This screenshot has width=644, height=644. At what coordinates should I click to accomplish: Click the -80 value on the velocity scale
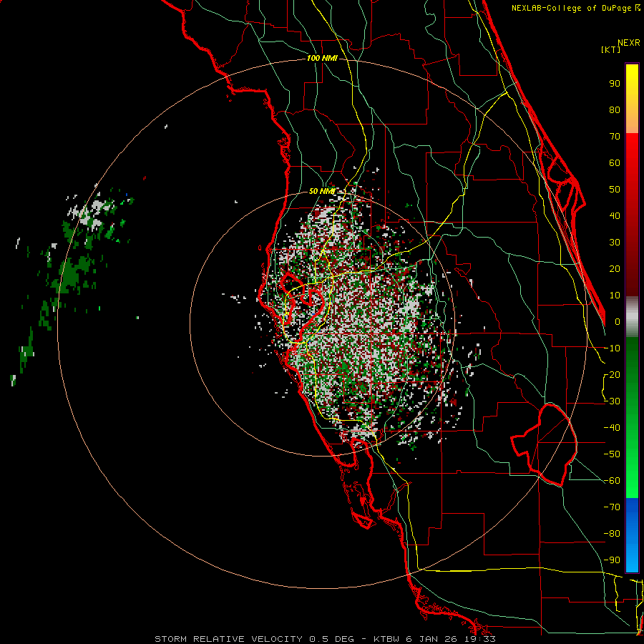click(x=612, y=534)
